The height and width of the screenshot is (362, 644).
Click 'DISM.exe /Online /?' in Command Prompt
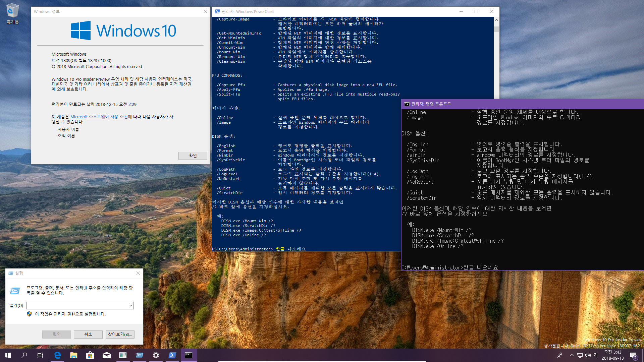pos(437,246)
